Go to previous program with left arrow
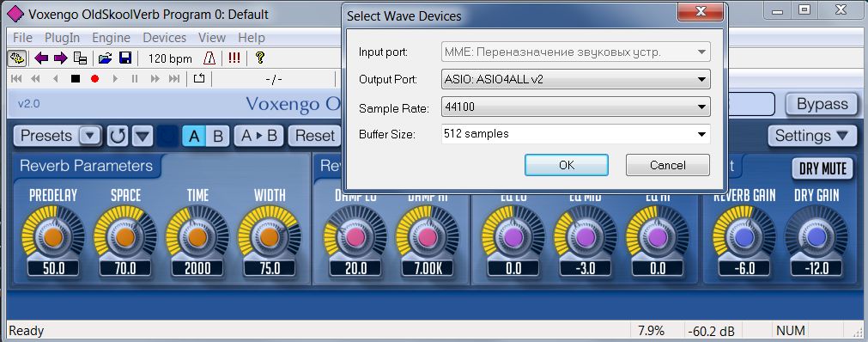The height and width of the screenshot is (342, 868). 41,58
